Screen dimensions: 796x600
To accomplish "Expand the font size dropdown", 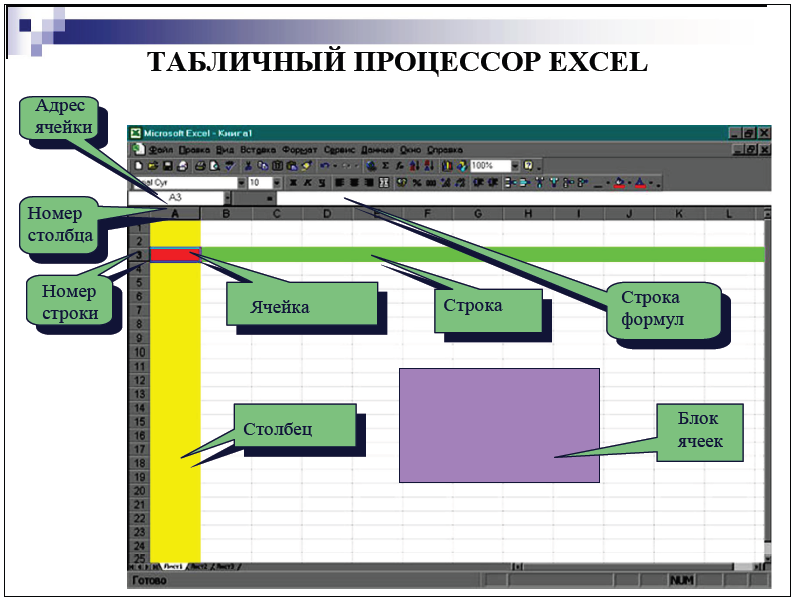I will click(277, 182).
